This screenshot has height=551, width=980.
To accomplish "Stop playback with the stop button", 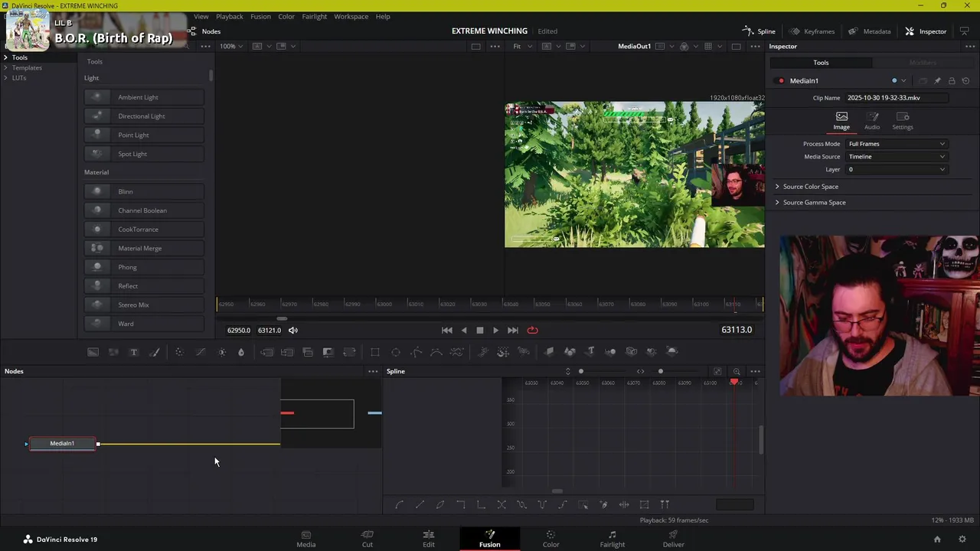I will point(480,331).
